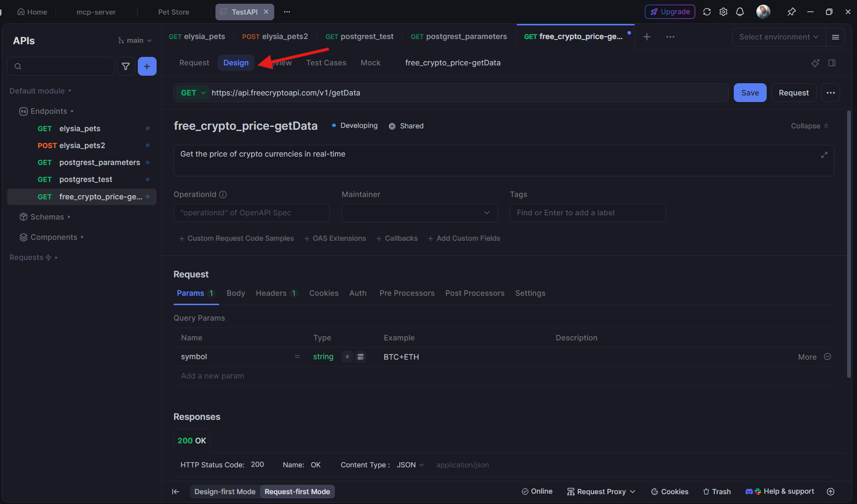Switch to Design-first Mode

coord(224,491)
